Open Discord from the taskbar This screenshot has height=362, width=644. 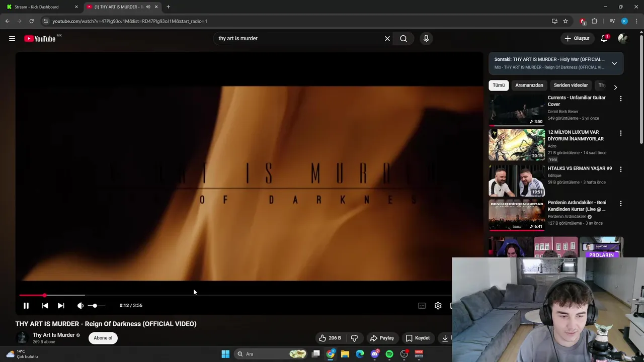[x=375, y=354]
